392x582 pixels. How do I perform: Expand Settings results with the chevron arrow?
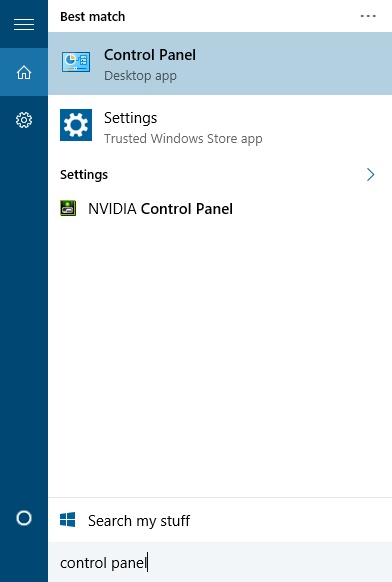pyautogui.click(x=370, y=174)
